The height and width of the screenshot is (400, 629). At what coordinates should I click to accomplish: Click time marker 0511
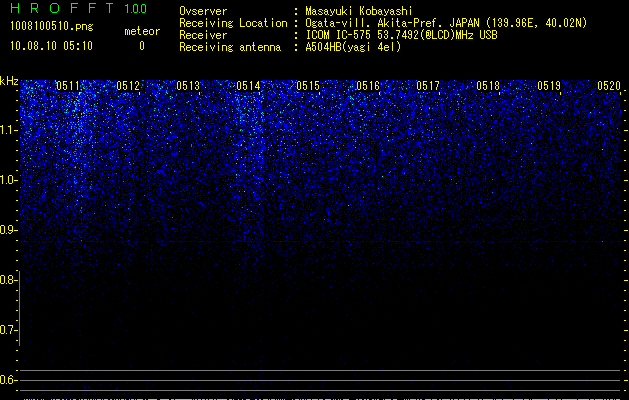point(68,85)
